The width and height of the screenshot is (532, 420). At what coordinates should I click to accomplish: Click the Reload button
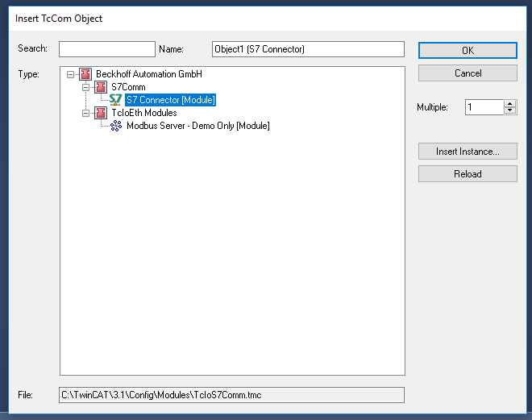click(x=468, y=173)
